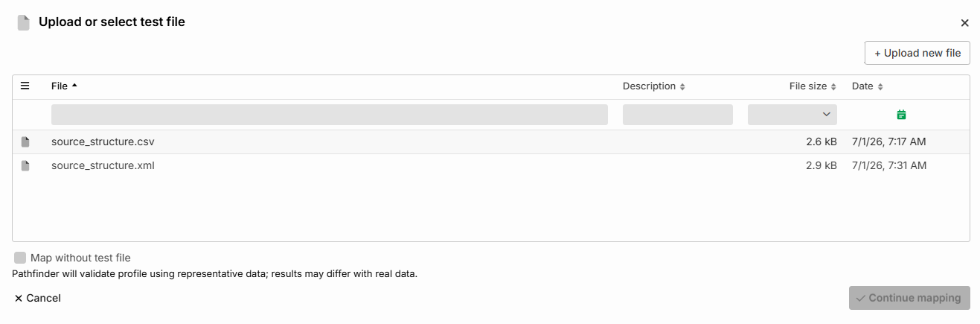This screenshot has height=324, width=980.
Task: Open the File size filter dropdown
Action: pyautogui.click(x=792, y=115)
